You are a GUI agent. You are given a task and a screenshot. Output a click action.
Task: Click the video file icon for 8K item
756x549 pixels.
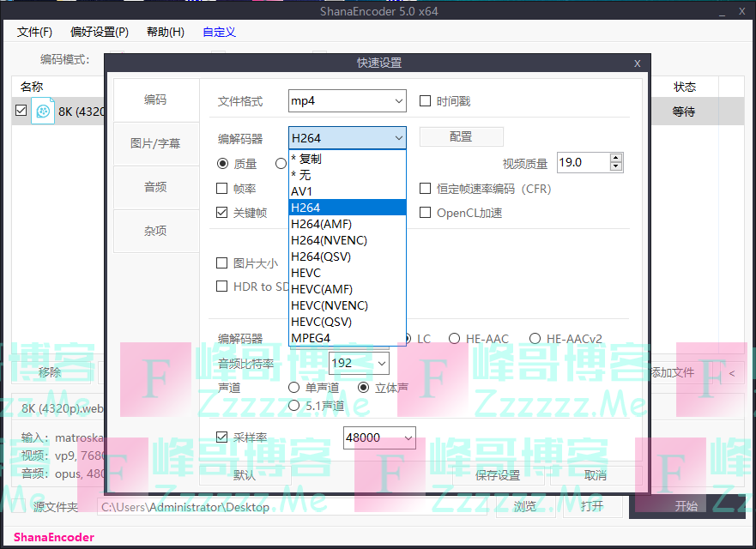[x=43, y=111]
